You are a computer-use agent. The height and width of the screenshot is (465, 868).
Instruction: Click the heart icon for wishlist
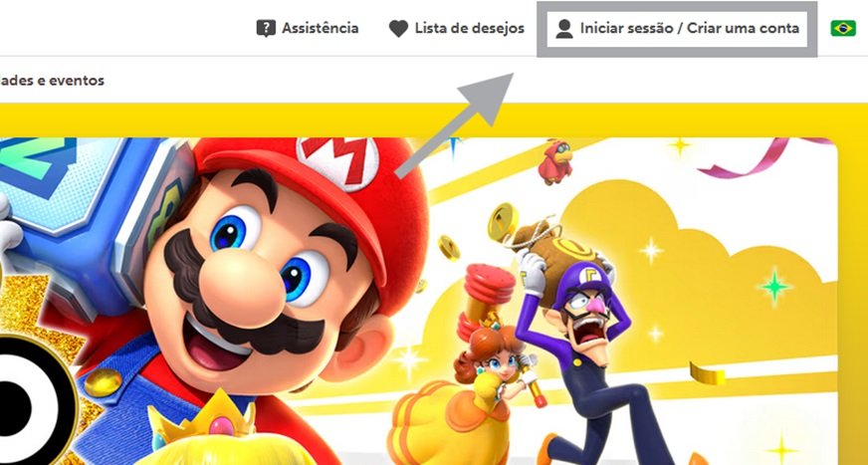click(398, 29)
